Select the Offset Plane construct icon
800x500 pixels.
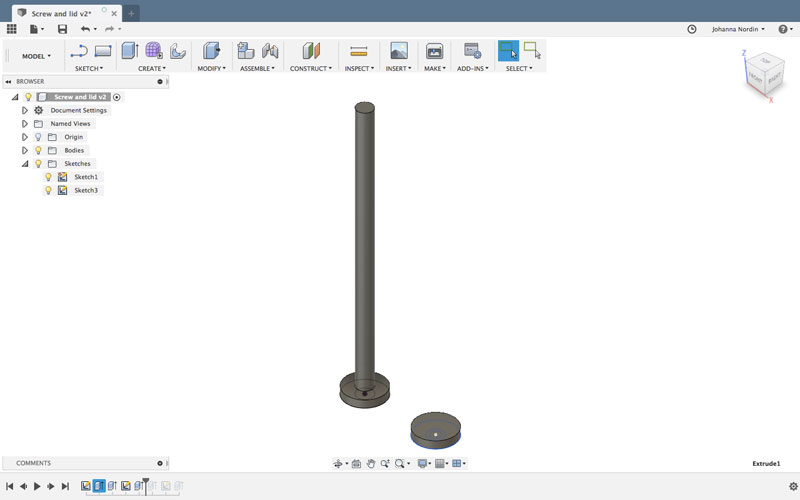(311, 51)
